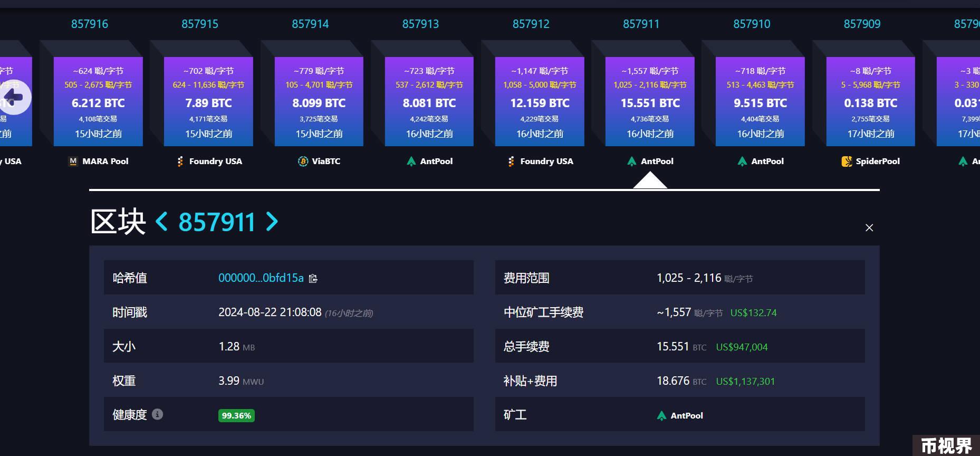Open AntPool icon under block 857911
980x456 pixels.
632,161
